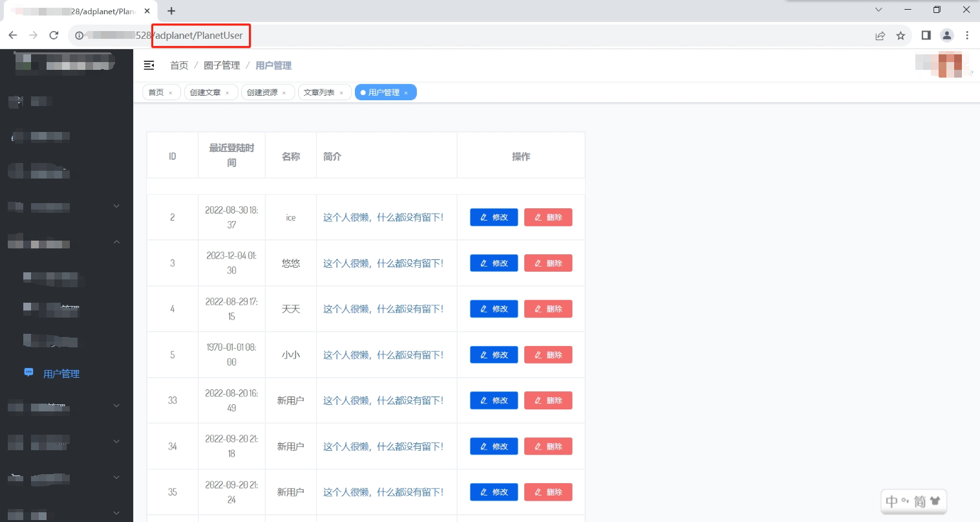Delete user 天天
980x522 pixels.
tap(548, 309)
